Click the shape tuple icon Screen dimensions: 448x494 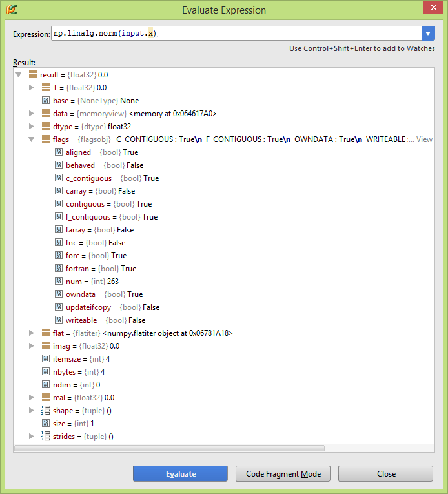pos(46,410)
